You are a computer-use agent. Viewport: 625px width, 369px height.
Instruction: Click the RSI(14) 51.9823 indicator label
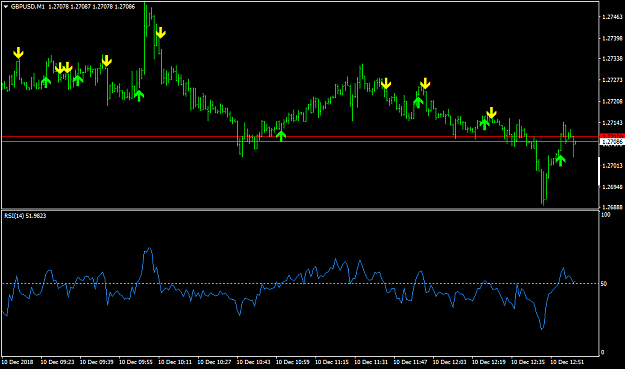click(25, 216)
